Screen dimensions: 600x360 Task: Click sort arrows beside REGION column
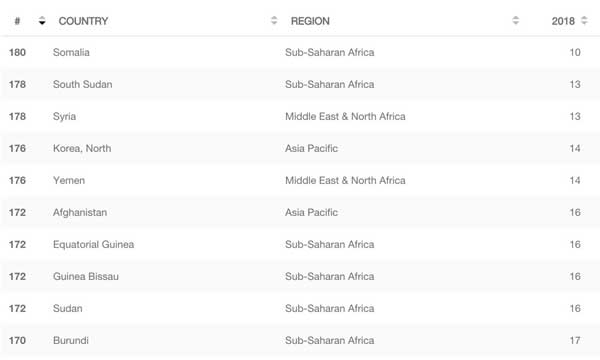(516, 20)
